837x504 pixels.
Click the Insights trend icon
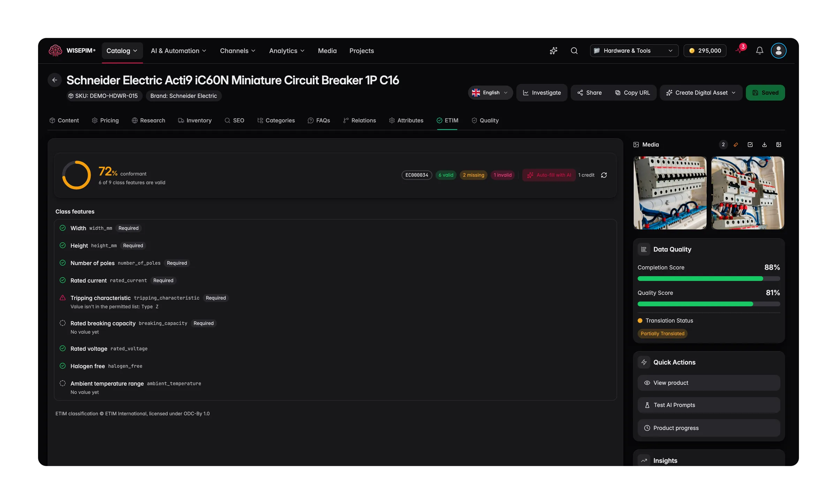[x=644, y=460]
